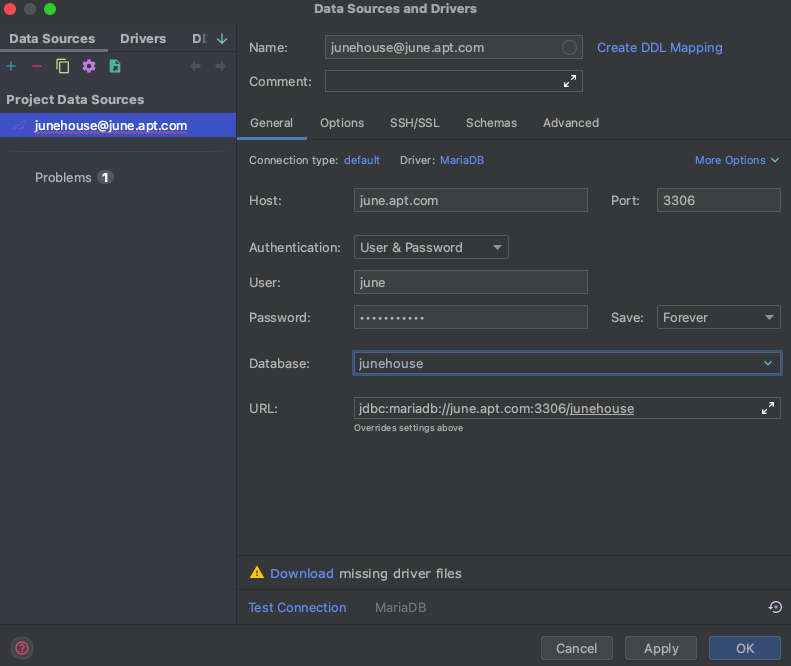Open the Authentication dropdown
791x666 pixels.
(x=431, y=247)
